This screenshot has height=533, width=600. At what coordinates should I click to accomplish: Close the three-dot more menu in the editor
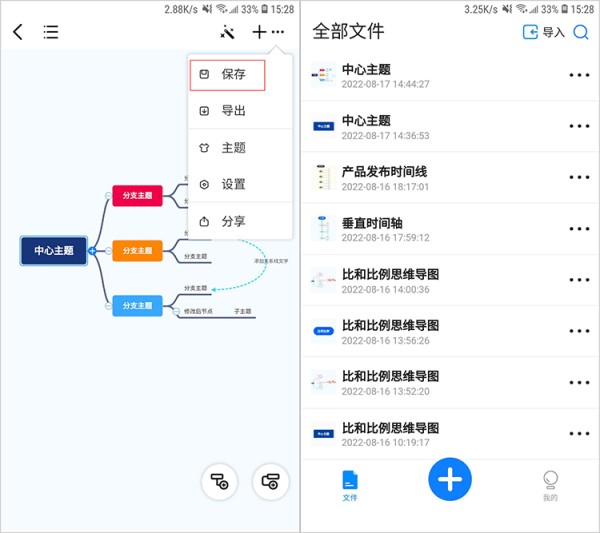tap(278, 32)
